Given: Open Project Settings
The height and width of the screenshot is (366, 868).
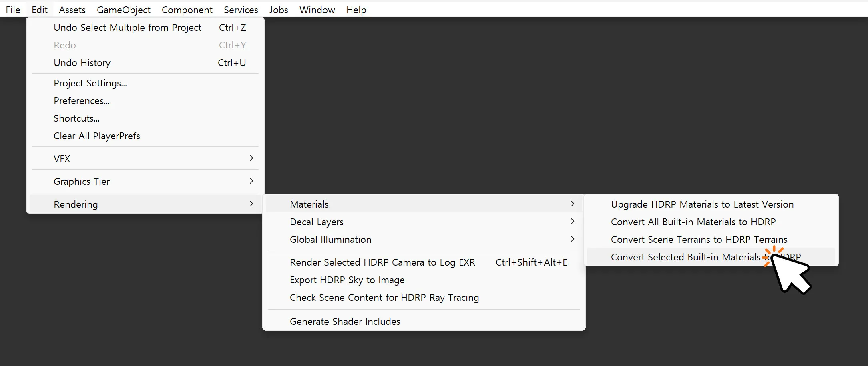Looking at the screenshot, I should point(90,83).
